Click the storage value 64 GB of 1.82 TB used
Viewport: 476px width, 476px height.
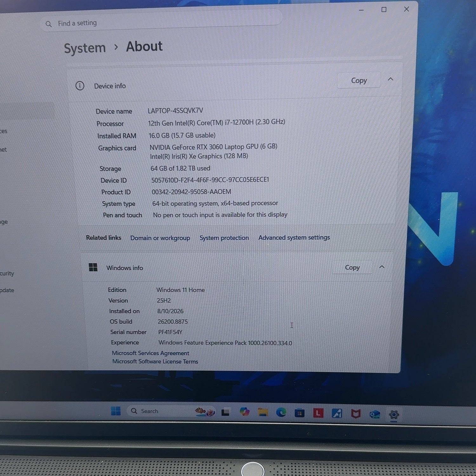pyautogui.click(x=180, y=168)
